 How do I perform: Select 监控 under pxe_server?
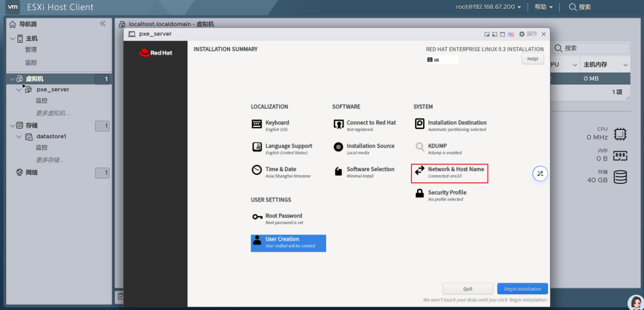42,101
